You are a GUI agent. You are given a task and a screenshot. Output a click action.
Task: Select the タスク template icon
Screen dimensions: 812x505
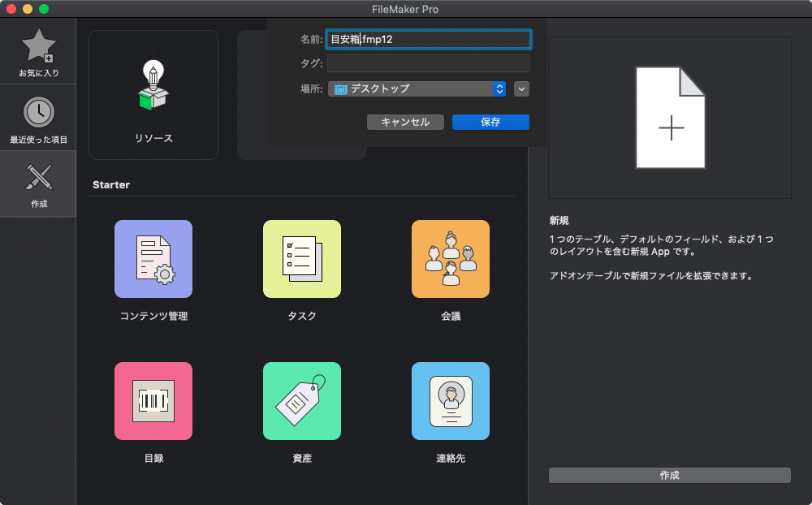[301, 259]
